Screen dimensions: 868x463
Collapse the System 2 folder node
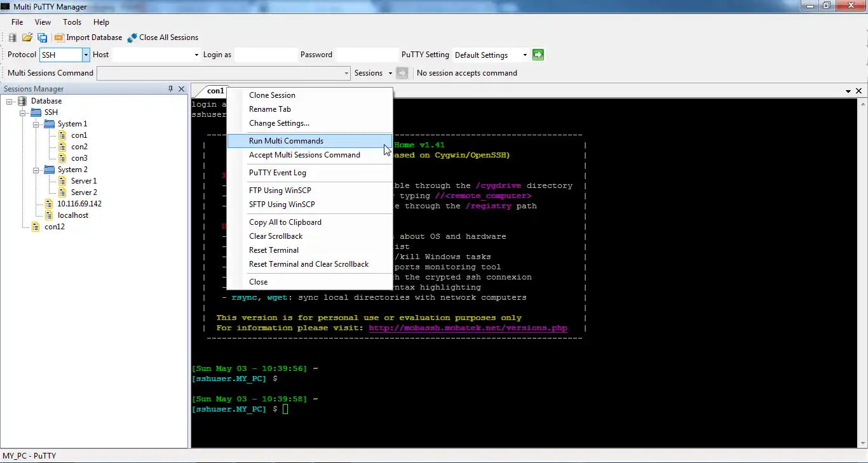[x=37, y=170]
